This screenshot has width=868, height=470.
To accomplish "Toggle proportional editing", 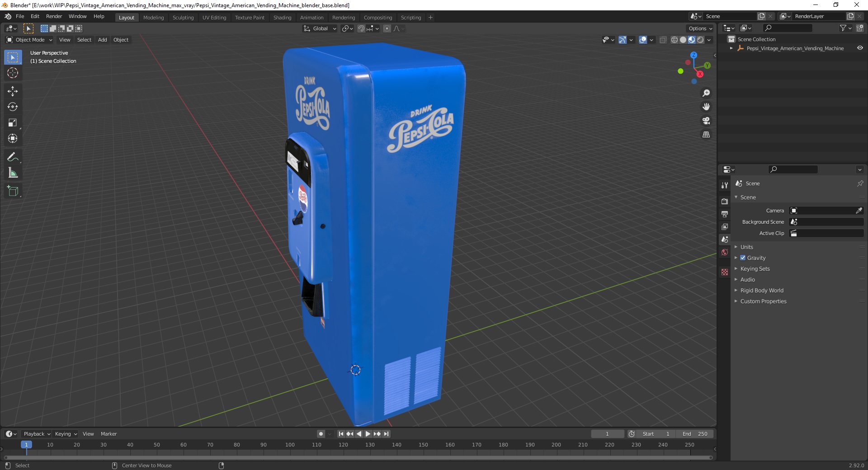I will click(387, 28).
